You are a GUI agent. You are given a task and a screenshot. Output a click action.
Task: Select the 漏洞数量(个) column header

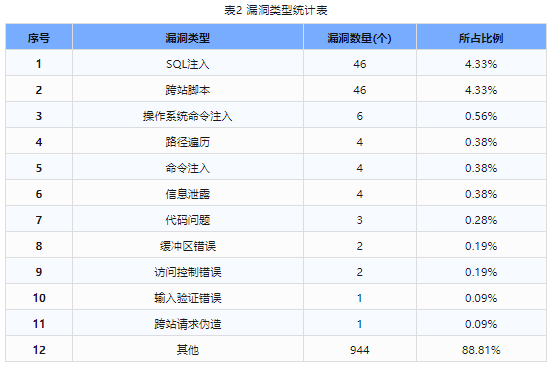coord(360,38)
